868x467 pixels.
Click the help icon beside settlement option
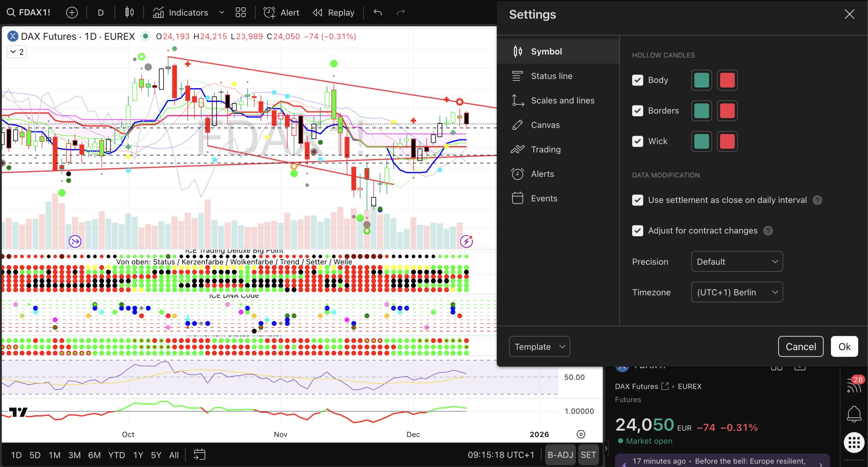817,200
